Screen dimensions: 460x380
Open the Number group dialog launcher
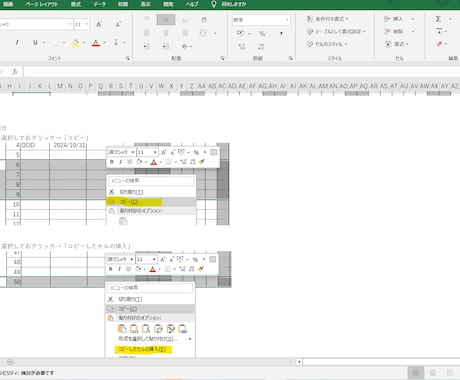291,58
